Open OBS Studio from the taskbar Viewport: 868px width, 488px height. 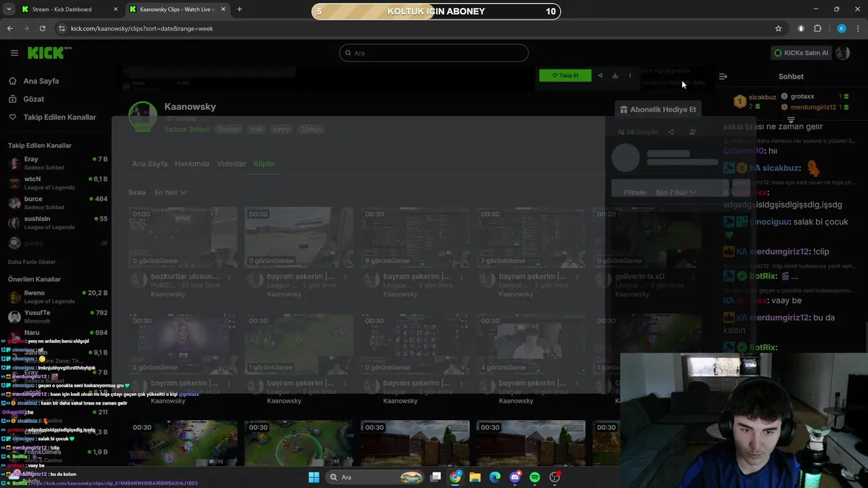(555, 477)
